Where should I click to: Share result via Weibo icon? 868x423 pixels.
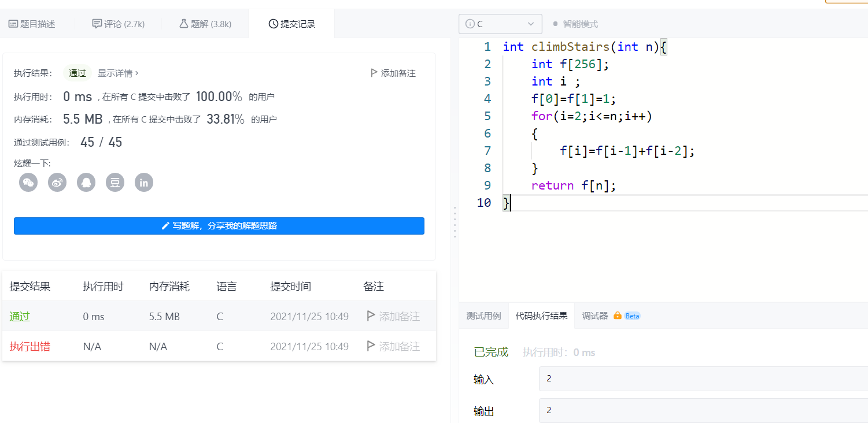tap(57, 183)
